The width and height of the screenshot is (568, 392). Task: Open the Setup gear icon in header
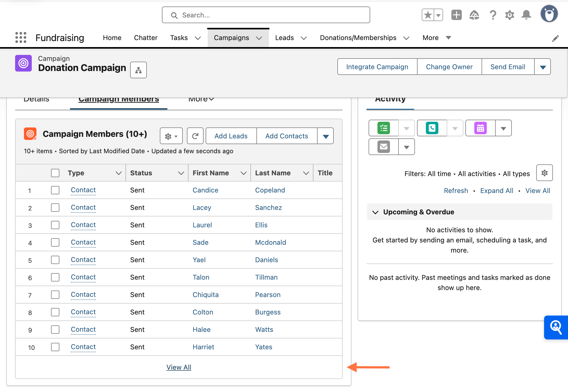pyautogui.click(x=509, y=15)
